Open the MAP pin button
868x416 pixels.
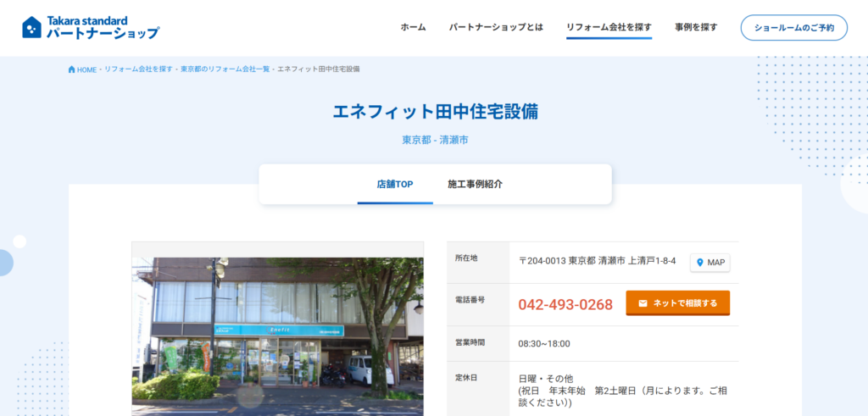709,263
